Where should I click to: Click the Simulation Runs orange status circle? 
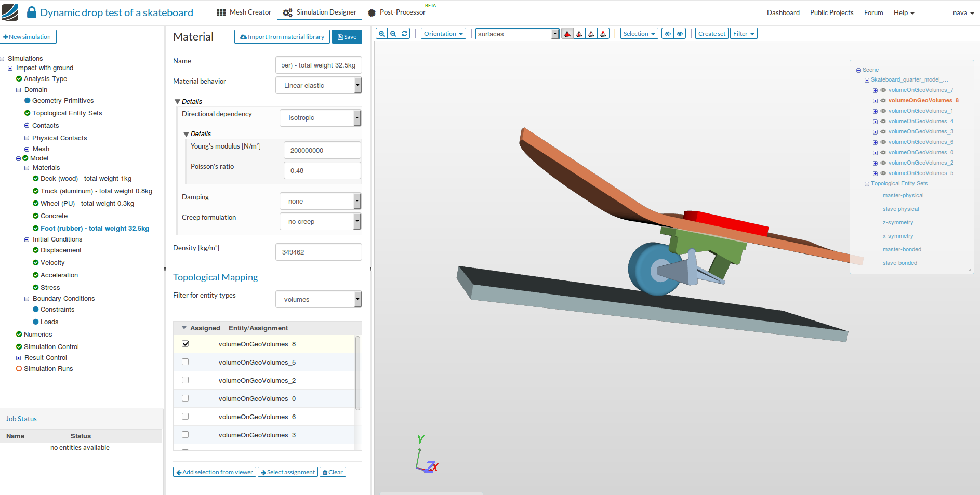coord(19,369)
